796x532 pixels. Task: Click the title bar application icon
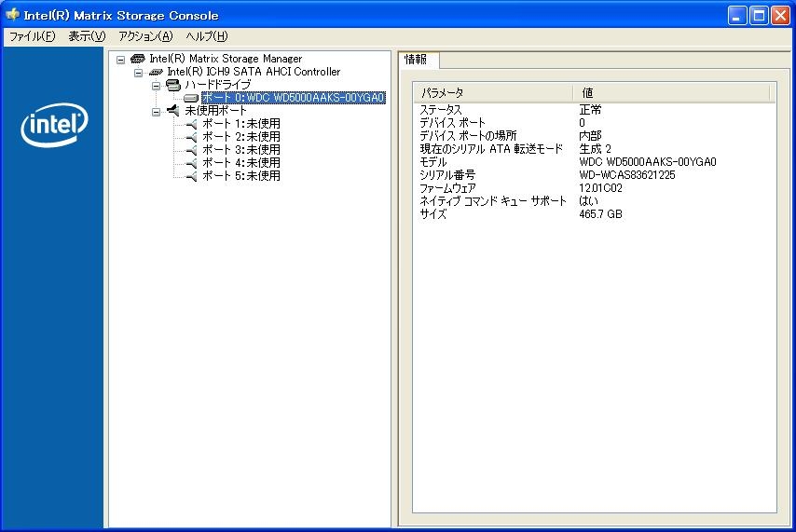tap(13, 15)
